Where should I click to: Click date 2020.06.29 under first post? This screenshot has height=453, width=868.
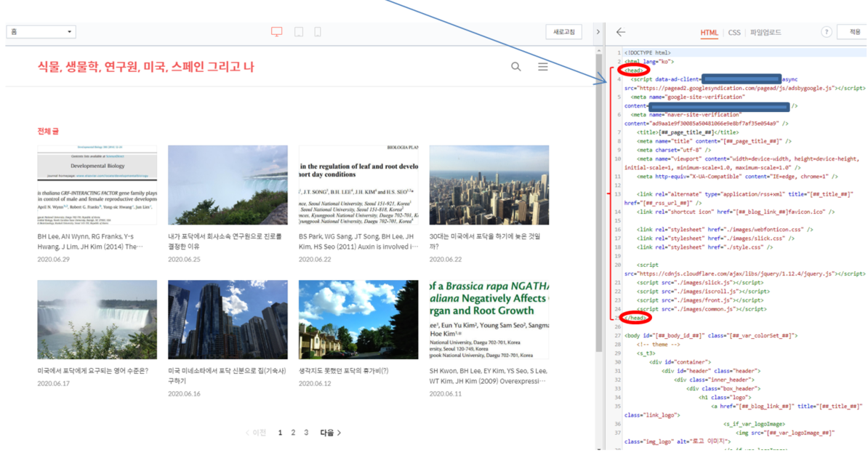[x=54, y=259]
